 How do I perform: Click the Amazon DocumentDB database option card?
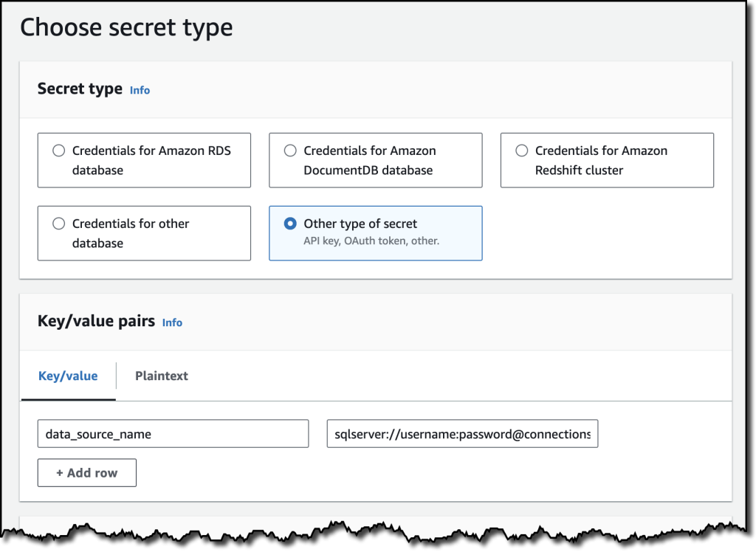click(x=375, y=160)
